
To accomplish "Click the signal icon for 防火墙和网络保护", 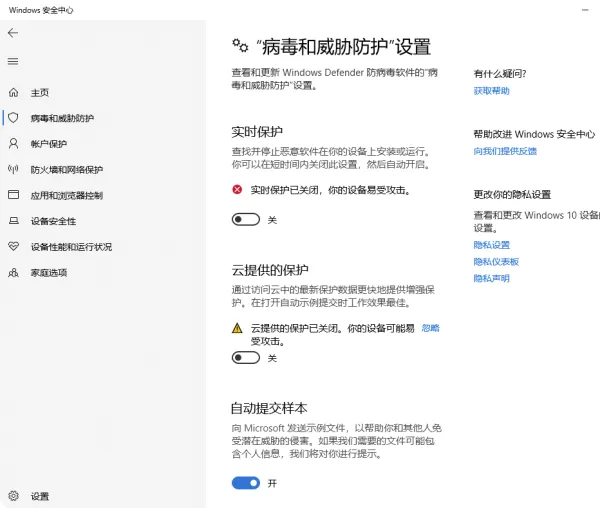I will [13, 170].
